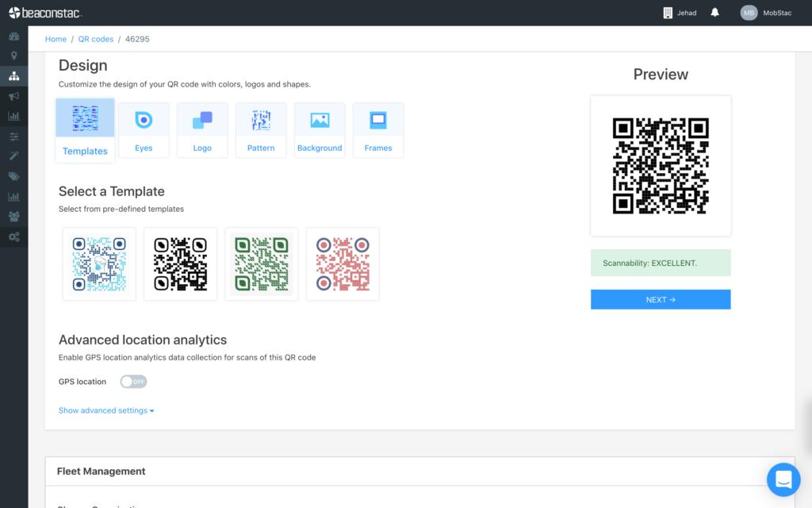Open the users group sidebar icon
Screen dimensions: 812x508
(x=14, y=216)
